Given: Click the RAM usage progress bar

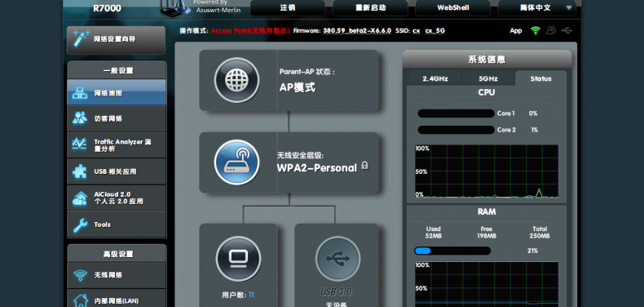Looking at the screenshot, I should coord(452,251).
